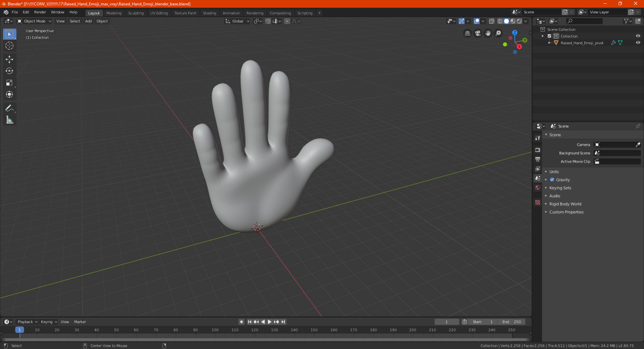This screenshot has height=349, width=644.
Task: Toggle snapping magnet in header
Action: (x=268, y=21)
